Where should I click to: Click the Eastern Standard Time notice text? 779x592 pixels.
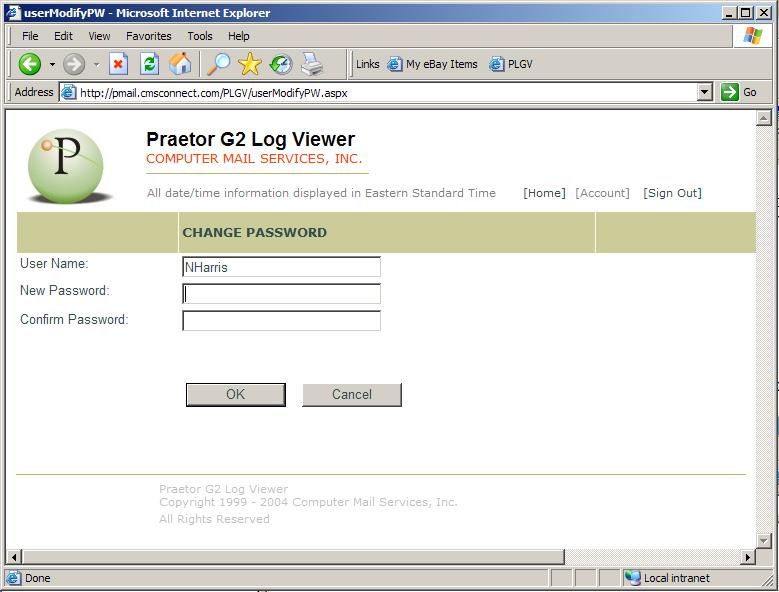321,193
